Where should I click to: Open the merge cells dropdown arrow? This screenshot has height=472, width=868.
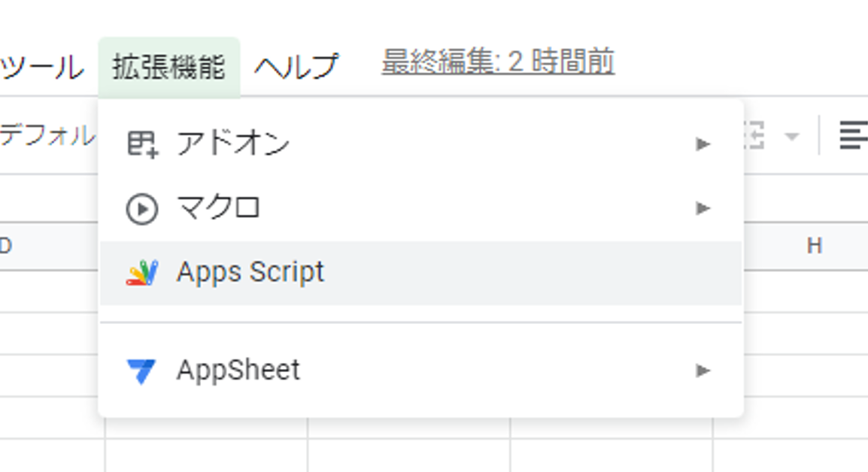792,136
